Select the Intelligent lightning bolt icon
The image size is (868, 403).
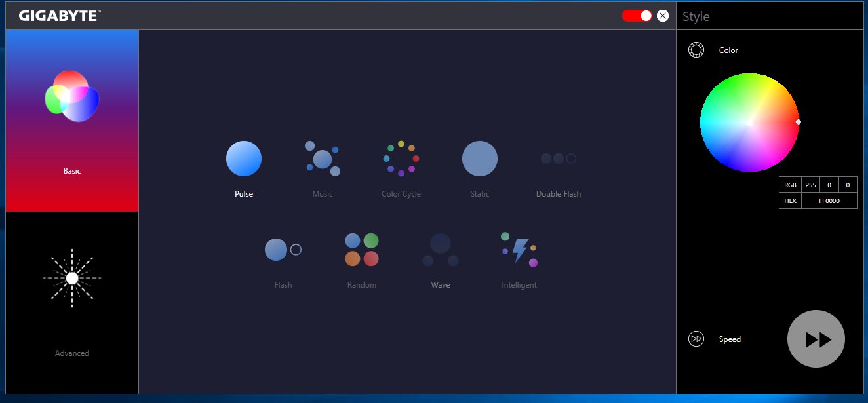click(519, 250)
